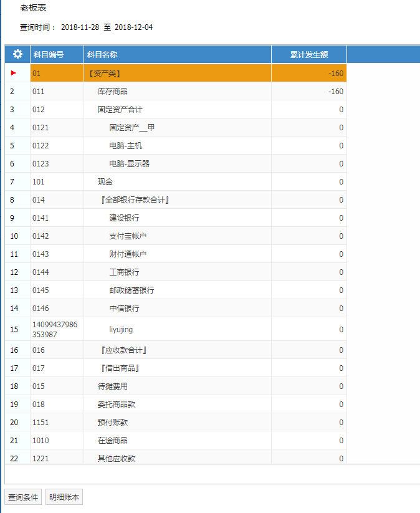Select the 中信银行 row

click(176, 308)
